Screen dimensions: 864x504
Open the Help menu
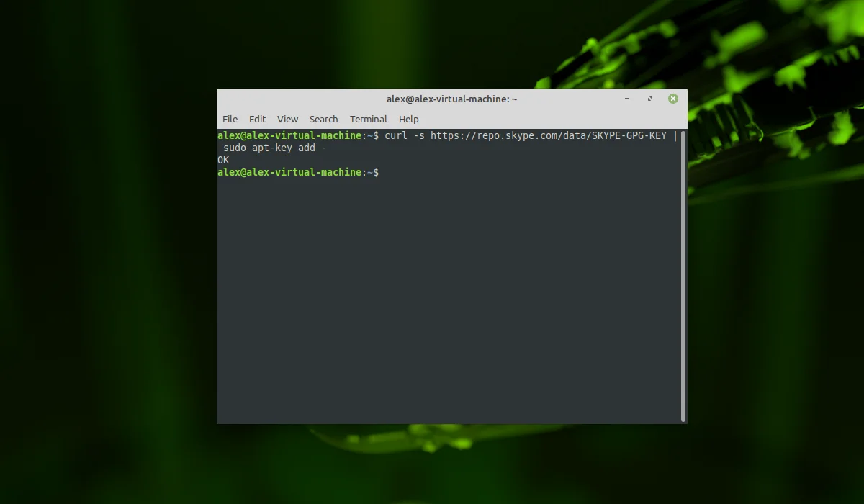[408, 119]
